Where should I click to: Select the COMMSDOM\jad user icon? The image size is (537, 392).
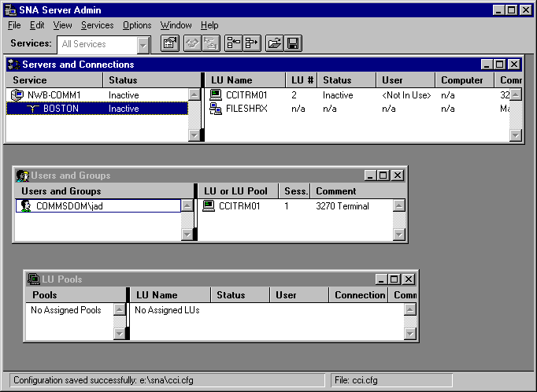[x=26, y=206]
